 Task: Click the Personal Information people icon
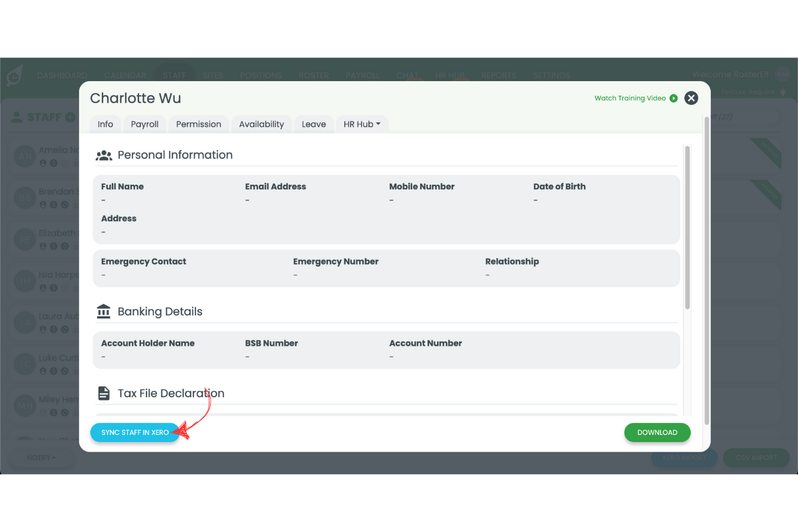[x=104, y=154]
